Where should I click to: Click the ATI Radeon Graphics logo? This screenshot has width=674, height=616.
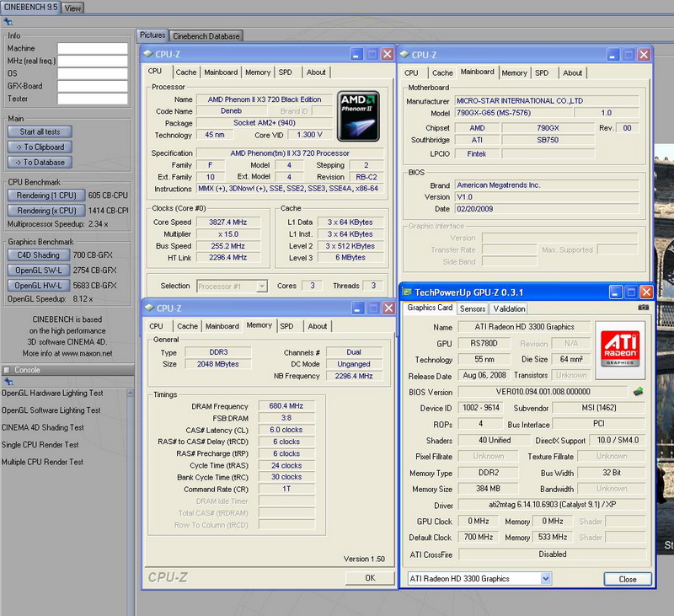click(x=622, y=350)
